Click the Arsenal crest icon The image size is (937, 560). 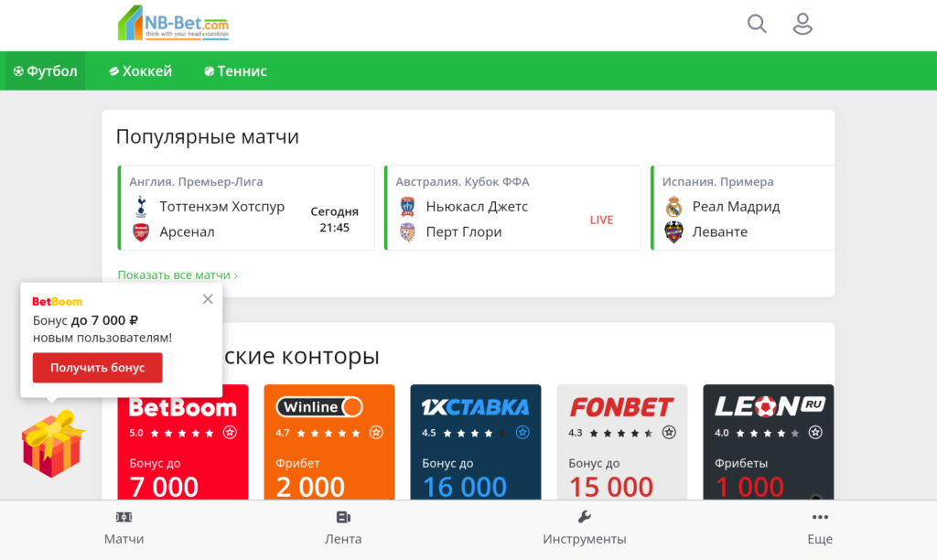[141, 232]
